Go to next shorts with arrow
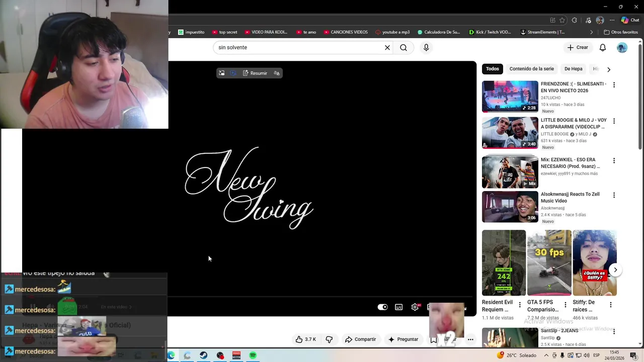The width and height of the screenshot is (644, 362). [615, 270]
